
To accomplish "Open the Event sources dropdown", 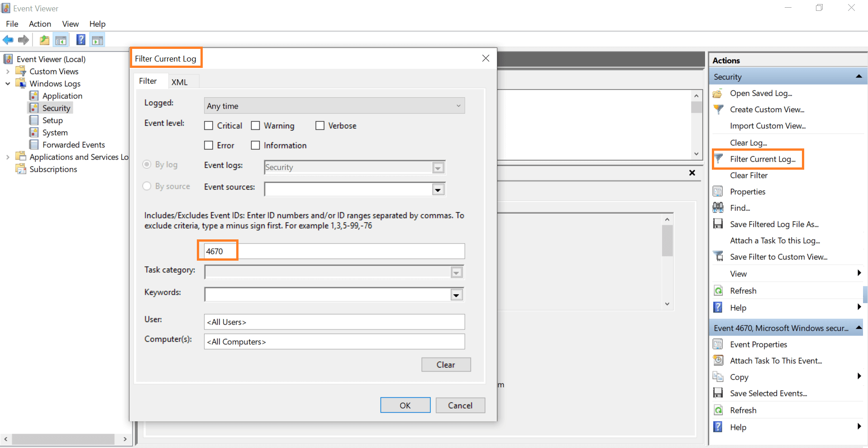I will [438, 189].
